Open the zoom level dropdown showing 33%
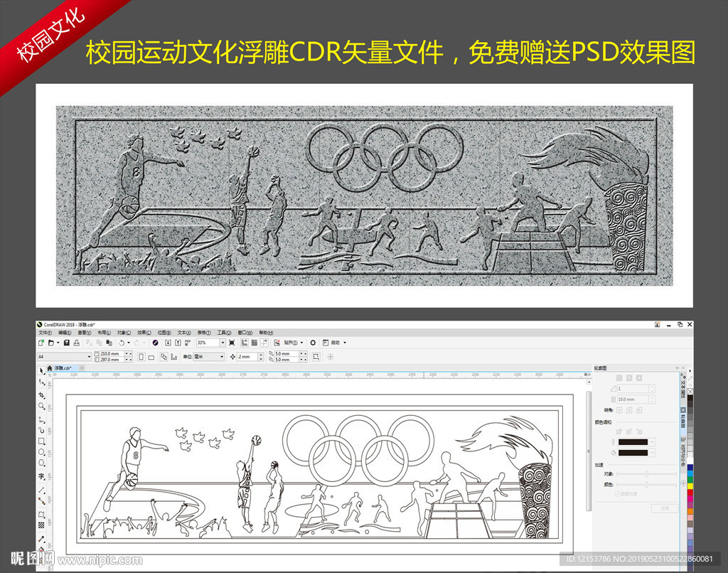The width and height of the screenshot is (728, 573). coord(223,343)
